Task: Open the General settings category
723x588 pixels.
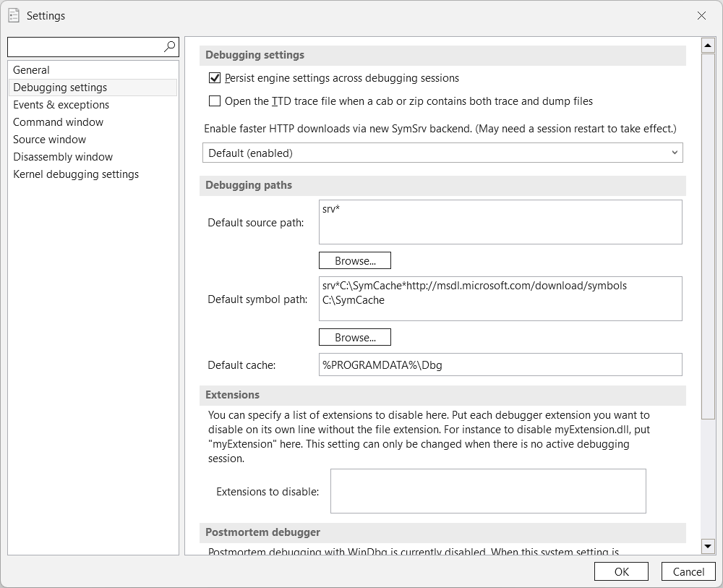Action: (31, 70)
